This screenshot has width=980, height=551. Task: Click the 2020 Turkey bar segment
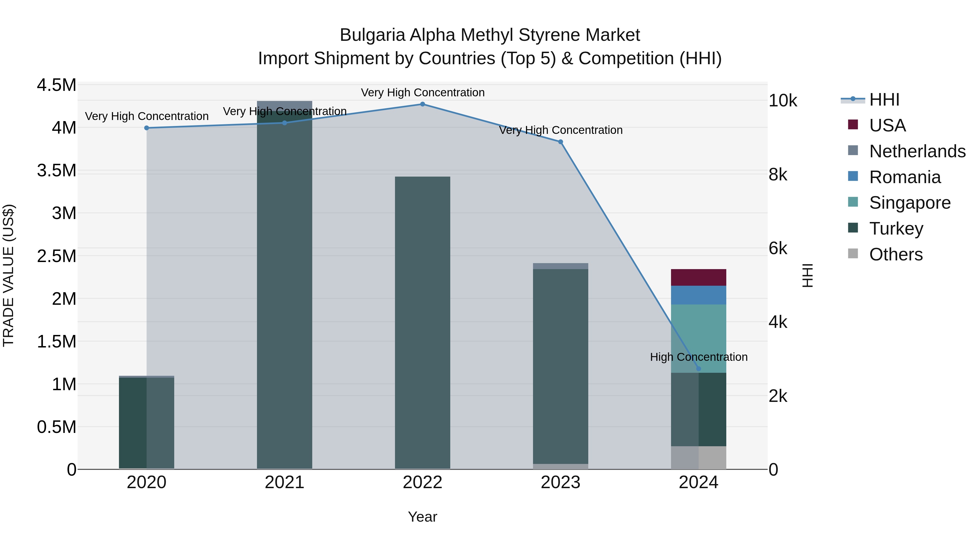click(x=146, y=423)
